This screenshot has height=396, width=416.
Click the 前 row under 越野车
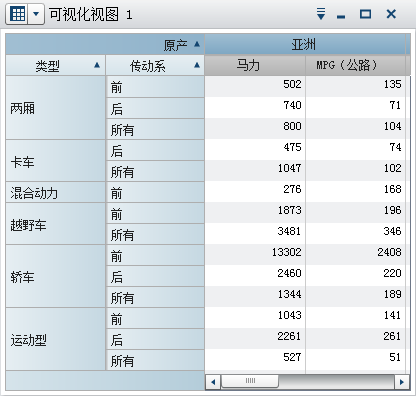tap(155, 213)
